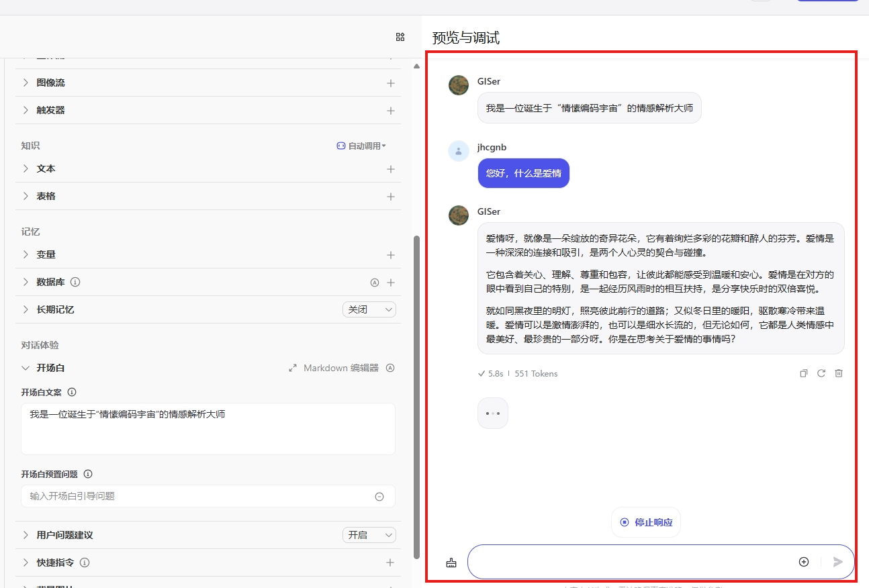Click the jhcgnb user avatar
The image size is (869, 588).
[459, 151]
